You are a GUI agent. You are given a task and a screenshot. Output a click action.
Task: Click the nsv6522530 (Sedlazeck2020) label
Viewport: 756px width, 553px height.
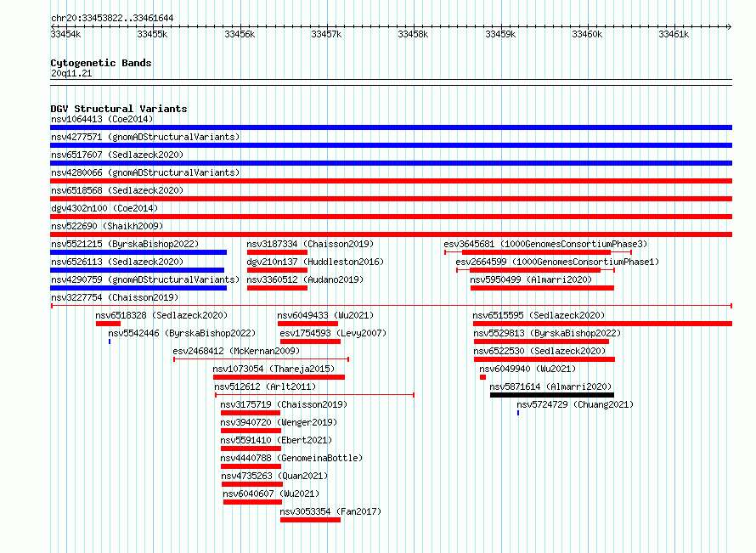539,351
